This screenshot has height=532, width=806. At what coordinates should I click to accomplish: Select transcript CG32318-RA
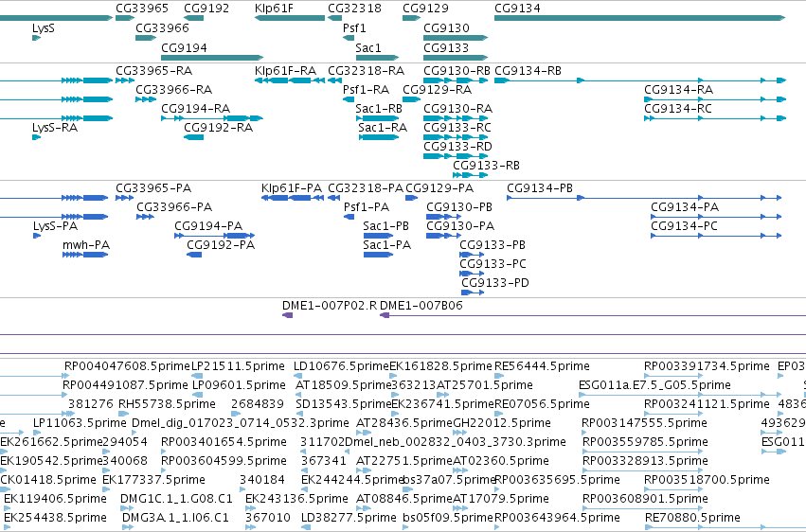(366, 71)
